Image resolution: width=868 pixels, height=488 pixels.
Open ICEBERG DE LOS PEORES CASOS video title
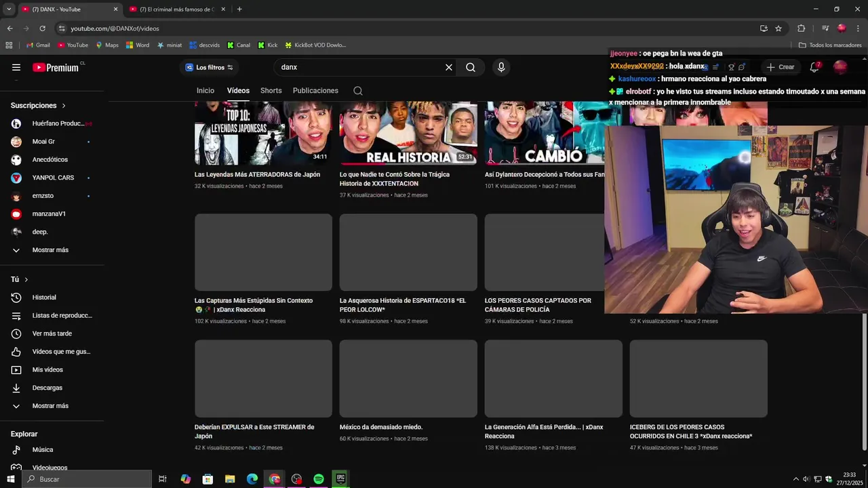point(691,432)
